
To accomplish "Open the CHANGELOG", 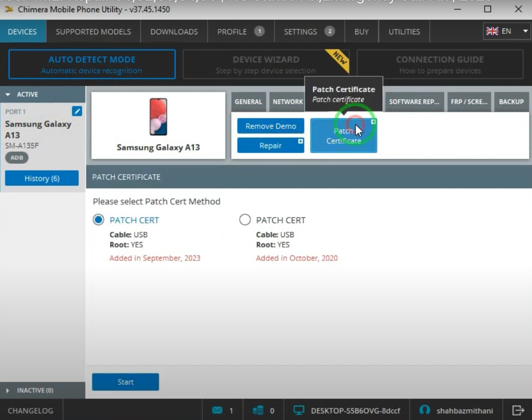I will [31, 411].
